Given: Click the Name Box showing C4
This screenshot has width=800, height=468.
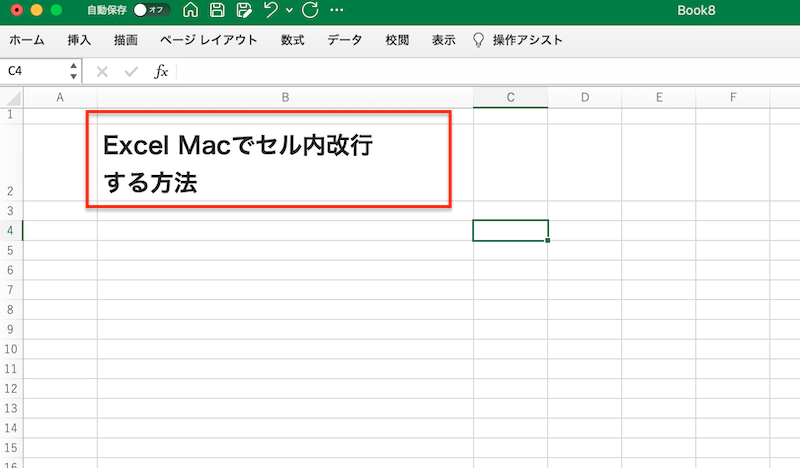Looking at the screenshot, I should (33, 71).
